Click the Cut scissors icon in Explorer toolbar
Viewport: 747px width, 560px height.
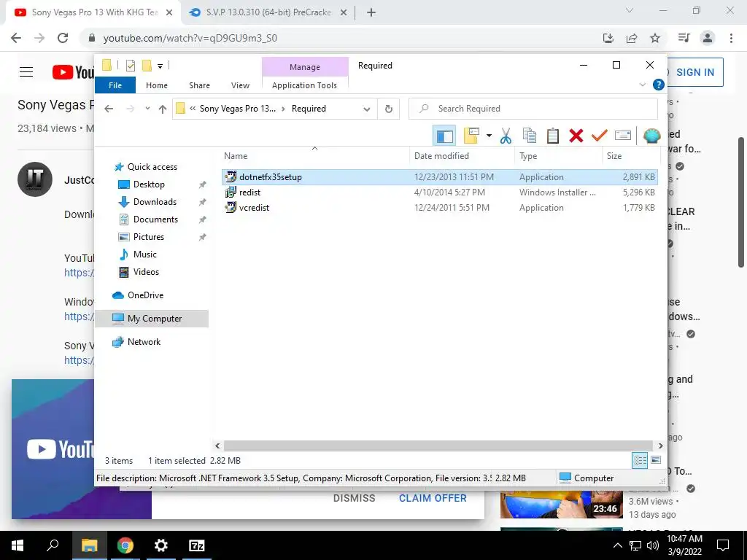point(506,136)
